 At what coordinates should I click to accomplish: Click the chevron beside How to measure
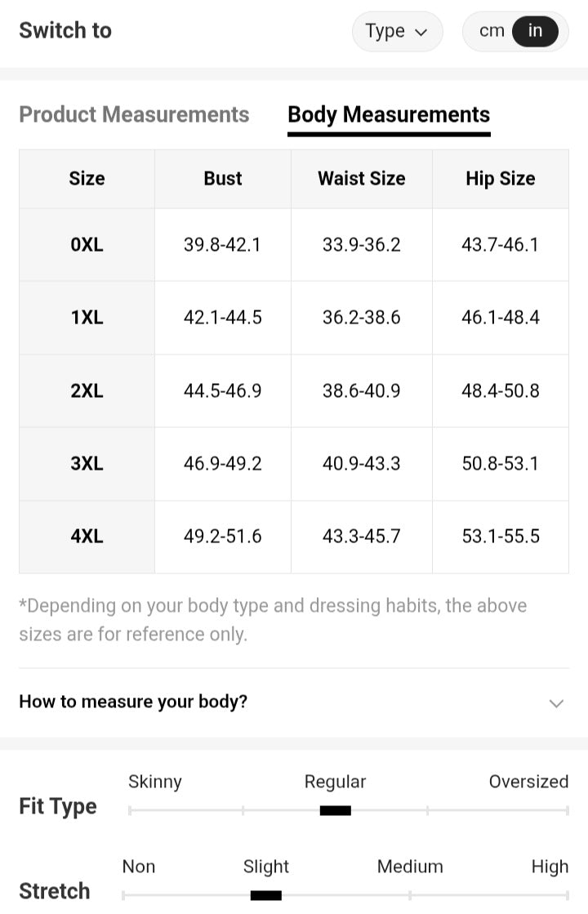pos(556,703)
